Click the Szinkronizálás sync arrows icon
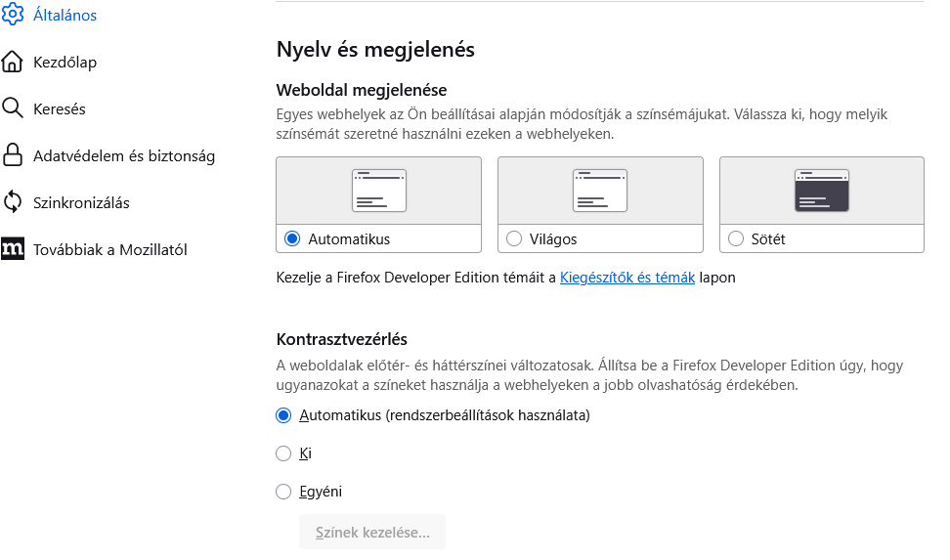Image resolution: width=950 pixels, height=560 pixels. coord(12,202)
